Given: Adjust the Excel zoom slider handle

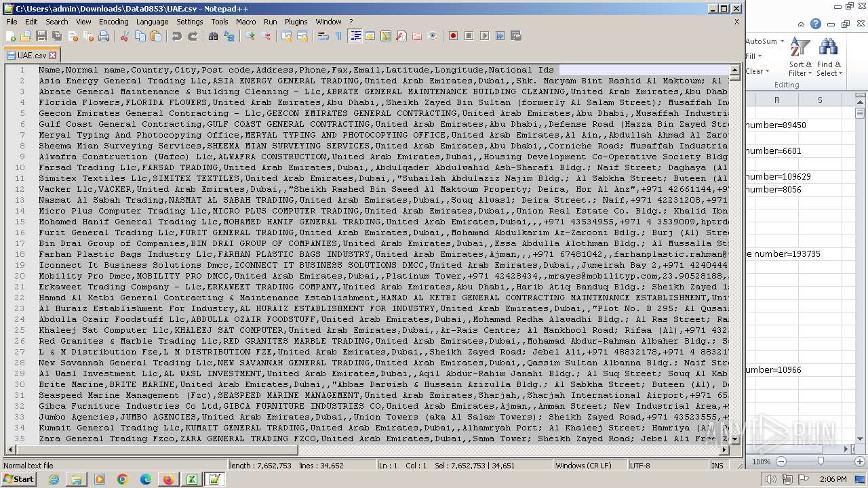Looking at the screenshot, I should click(x=821, y=461).
